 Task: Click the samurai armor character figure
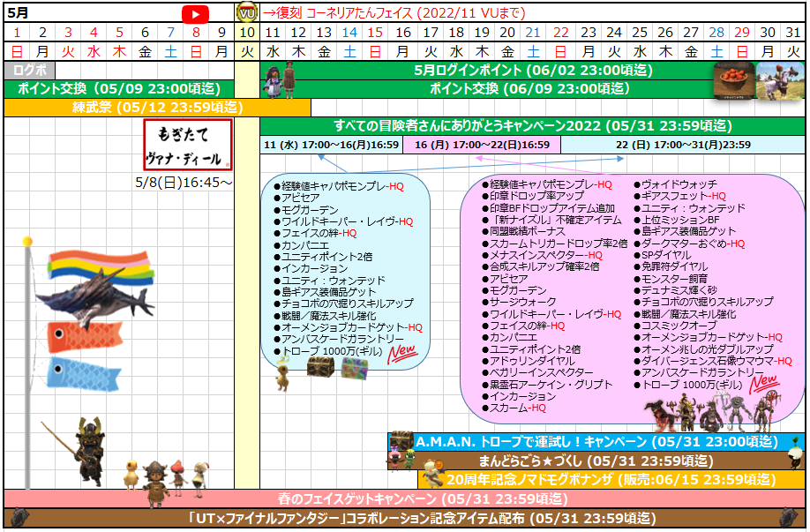[86, 448]
